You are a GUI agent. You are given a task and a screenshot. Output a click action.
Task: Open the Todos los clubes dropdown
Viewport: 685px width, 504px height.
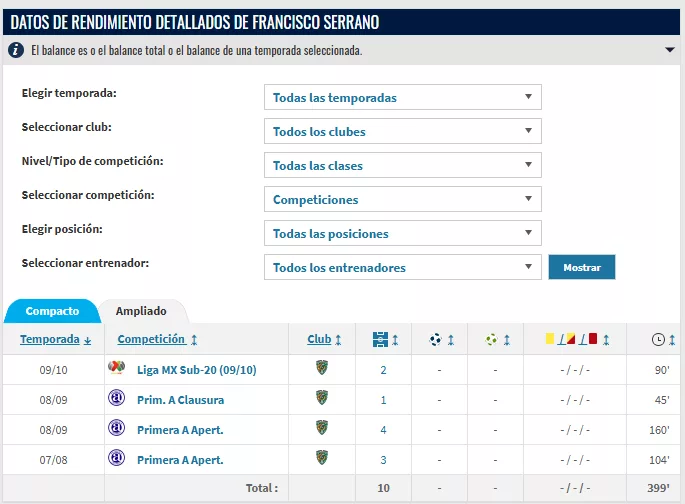pyautogui.click(x=403, y=131)
